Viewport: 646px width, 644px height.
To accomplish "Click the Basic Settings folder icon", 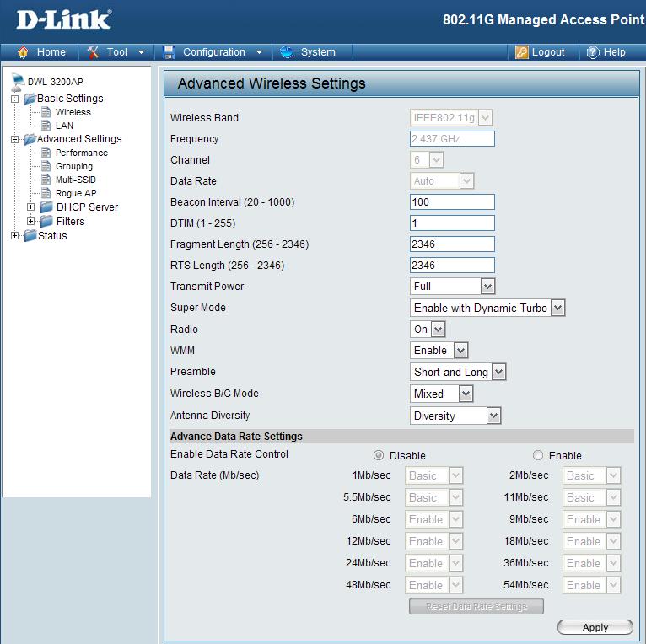I will (x=30, y=99).
